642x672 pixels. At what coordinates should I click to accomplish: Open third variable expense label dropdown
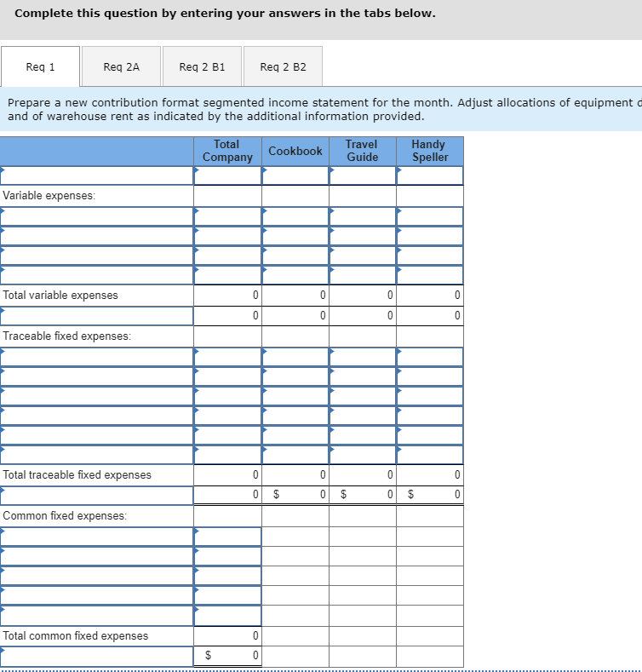coord(97,256)
